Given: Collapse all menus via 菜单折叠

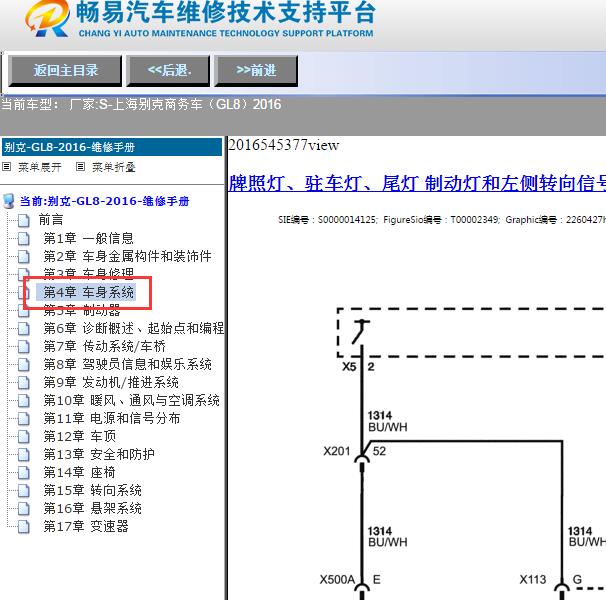Looking at the screenshot, I should [x=114, y=167].
